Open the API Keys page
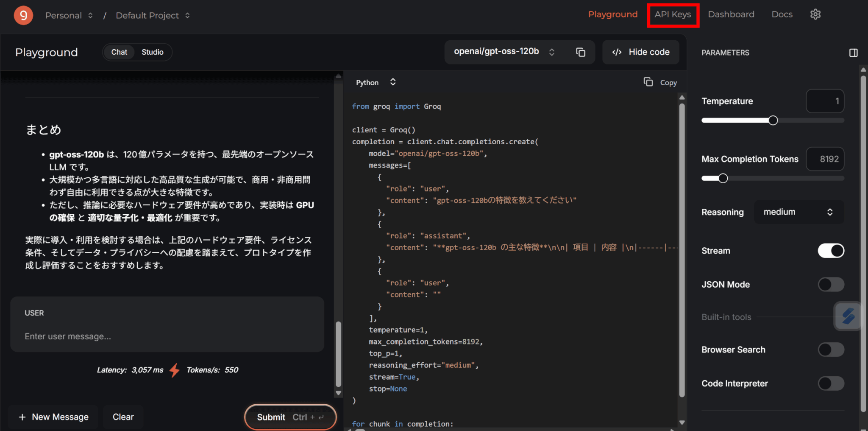Image resolution: width=868 pixels, height=431 pixels. click(673, 14)
